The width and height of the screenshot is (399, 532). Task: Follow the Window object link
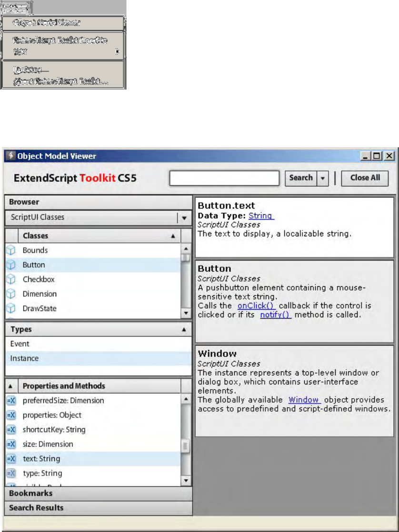[x=304, y=400]
